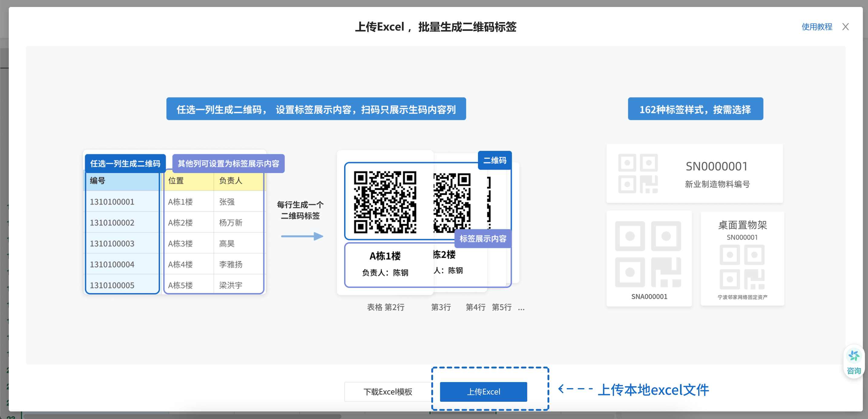Click the 表格 第2行 caption
The height and width of the screenshot is (419, 868).
click(386, 307)
